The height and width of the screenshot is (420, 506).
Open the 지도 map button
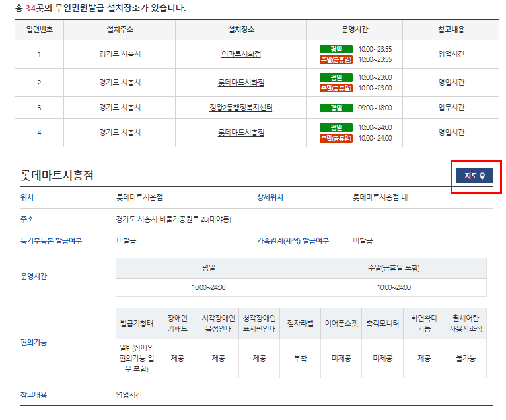point(474,176)
